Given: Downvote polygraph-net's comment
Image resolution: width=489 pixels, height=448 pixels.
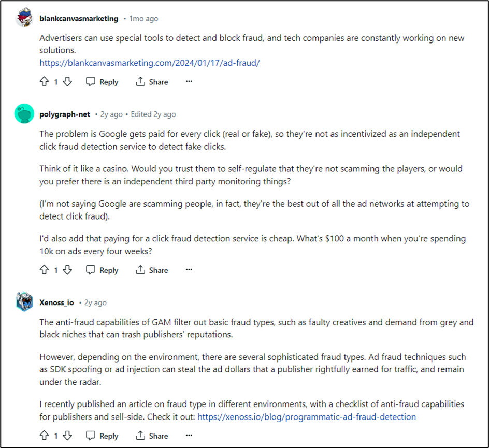Looking at the screenshot, I should click(67, 270).
